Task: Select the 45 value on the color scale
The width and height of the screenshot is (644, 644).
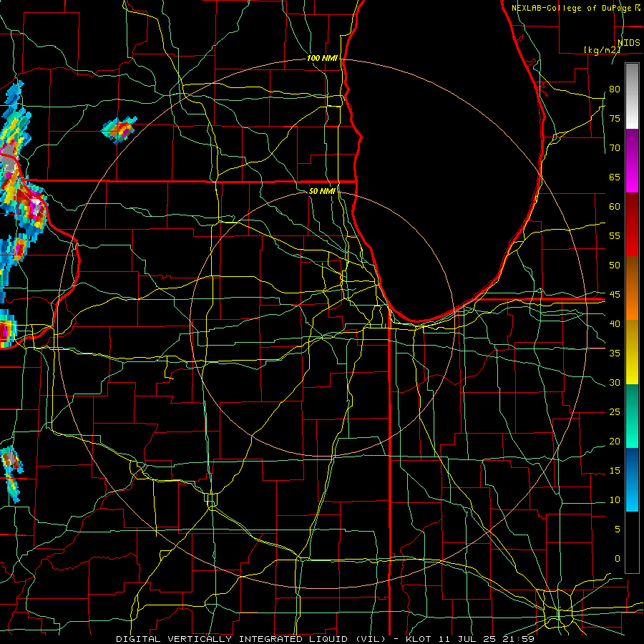Action: point(615,295)
